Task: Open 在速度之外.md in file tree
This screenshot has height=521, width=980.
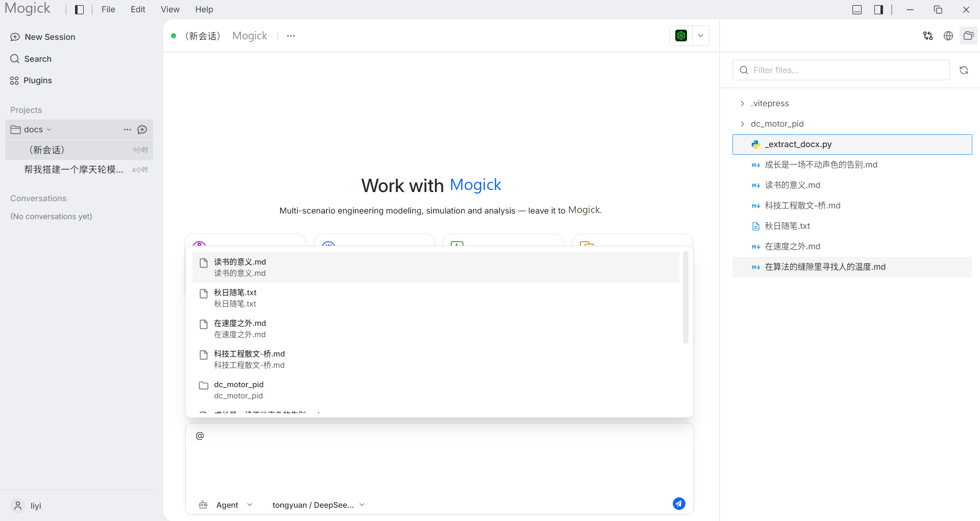Action: (x=852, y=247)
